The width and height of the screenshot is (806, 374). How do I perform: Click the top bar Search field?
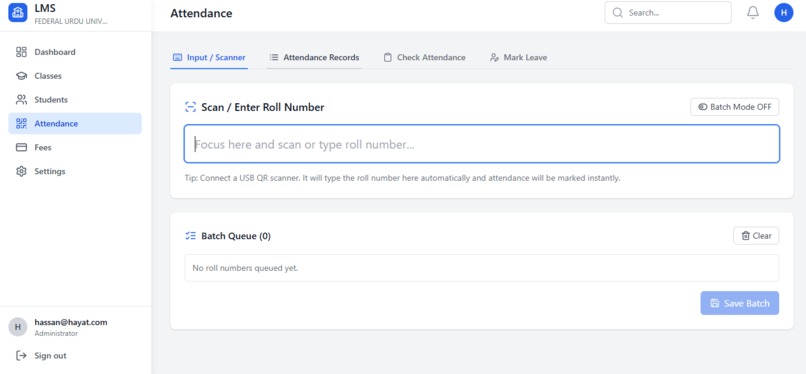click(668, 12)
